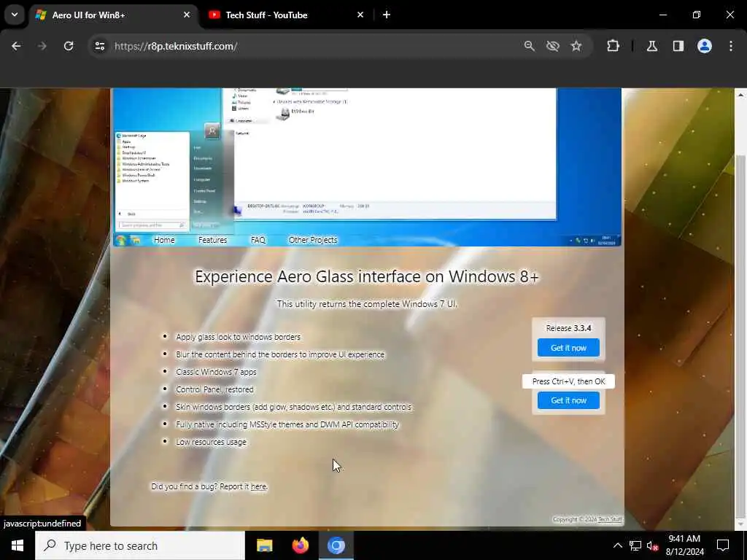Show hidden tray icons chevron

617,545
